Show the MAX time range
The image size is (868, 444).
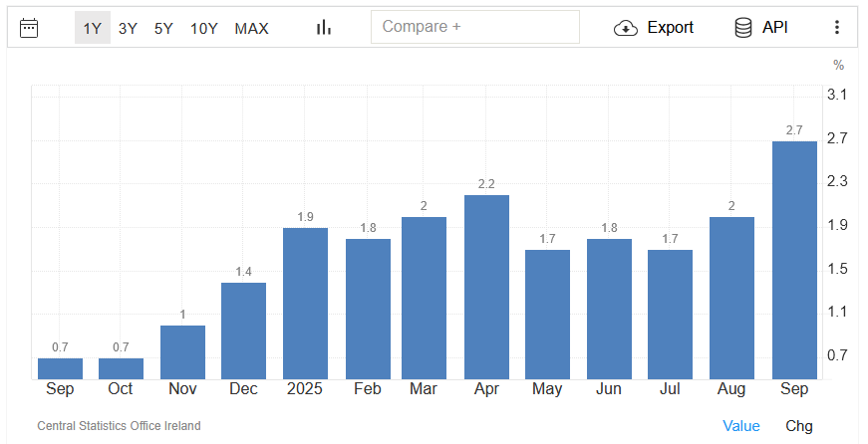tap(251, 28)
